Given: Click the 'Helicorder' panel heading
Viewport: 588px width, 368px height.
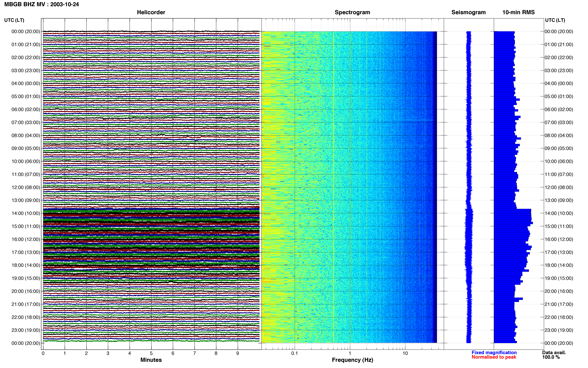Looking at the screenshot, I should [151, 12].
